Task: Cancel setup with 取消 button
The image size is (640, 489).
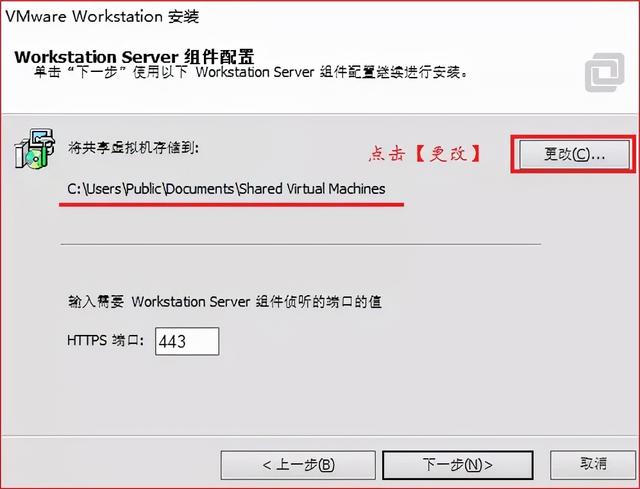Action: (593, 464)
